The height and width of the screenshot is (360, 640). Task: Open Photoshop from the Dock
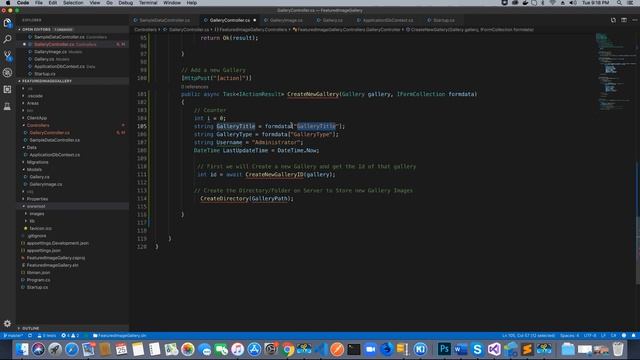coord(444,349)
